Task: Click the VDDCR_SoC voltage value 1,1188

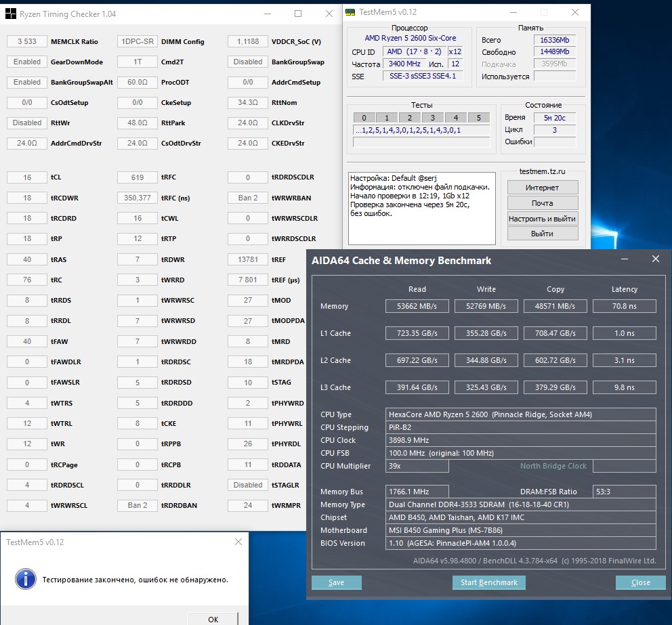Action: 248,41
